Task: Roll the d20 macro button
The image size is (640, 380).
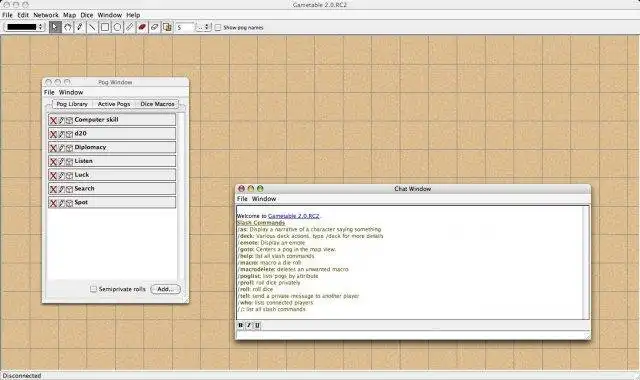Action: tap(112, 133)
